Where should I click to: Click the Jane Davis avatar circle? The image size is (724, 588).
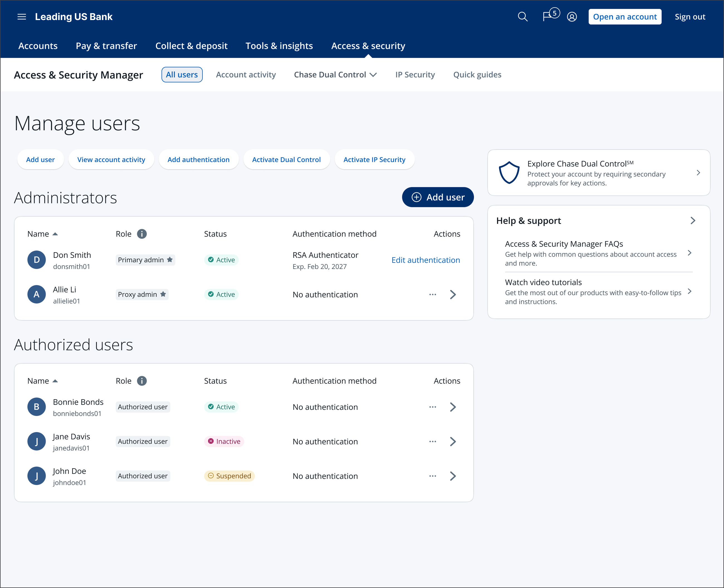coord(36,441)
